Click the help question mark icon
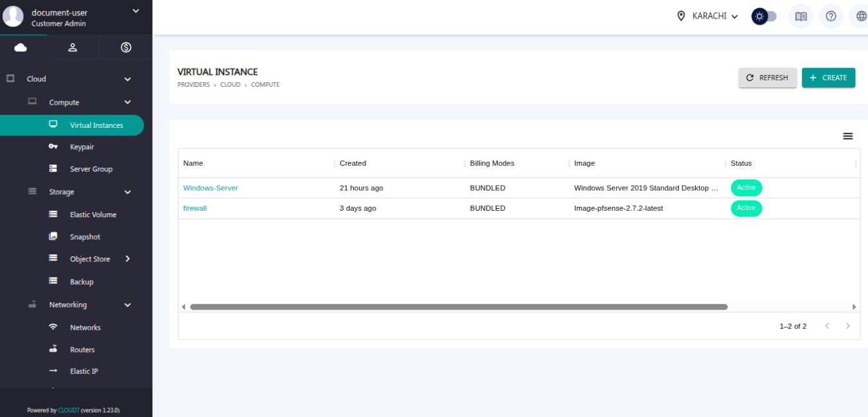 (x=831, y=16)
